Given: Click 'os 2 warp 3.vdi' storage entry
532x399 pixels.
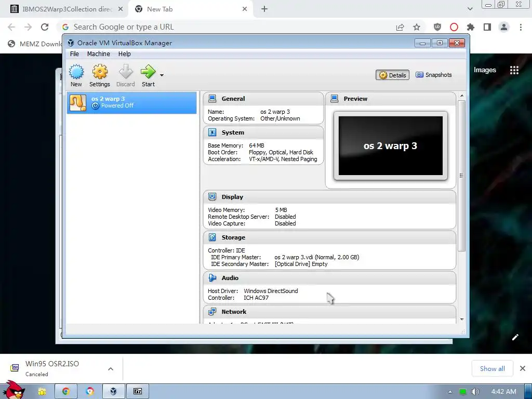Looking at the screenshot, I should (x=316, y=257).
